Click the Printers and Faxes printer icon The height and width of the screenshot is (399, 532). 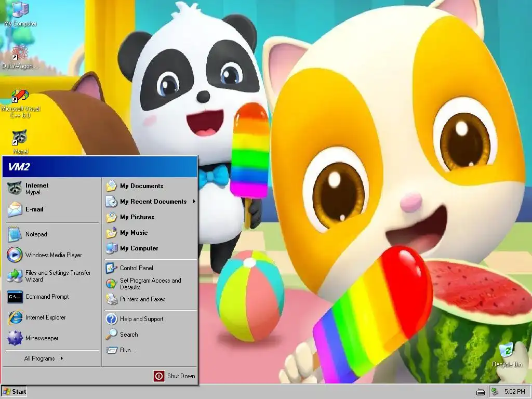point(111,299)
